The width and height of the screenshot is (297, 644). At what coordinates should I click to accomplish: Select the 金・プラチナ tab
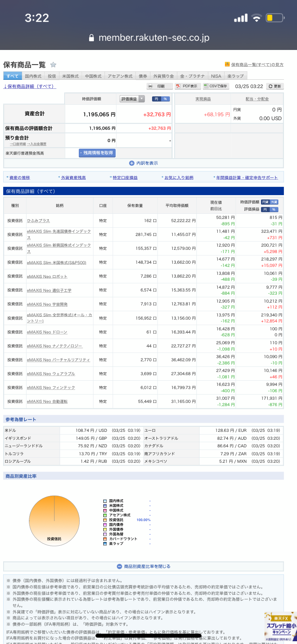pos(192,76)
